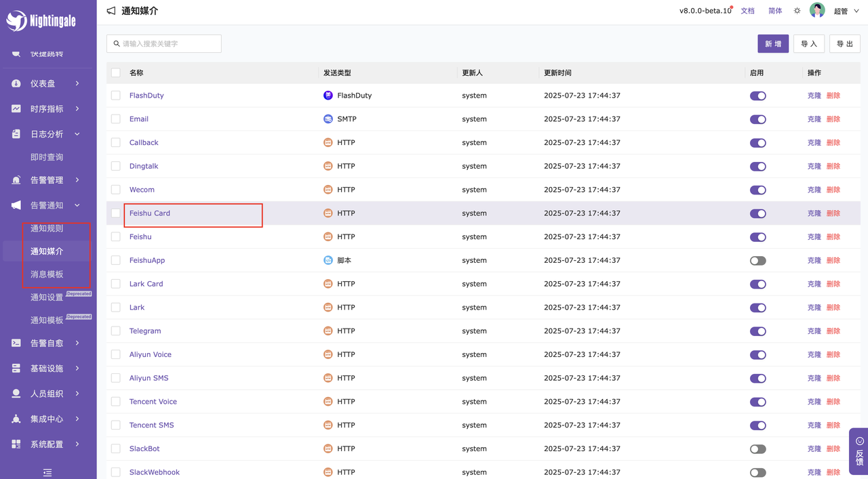The image size is (868, 479).
Task: Click the script icon in FeishuApp row
Action: click(328, 260)
